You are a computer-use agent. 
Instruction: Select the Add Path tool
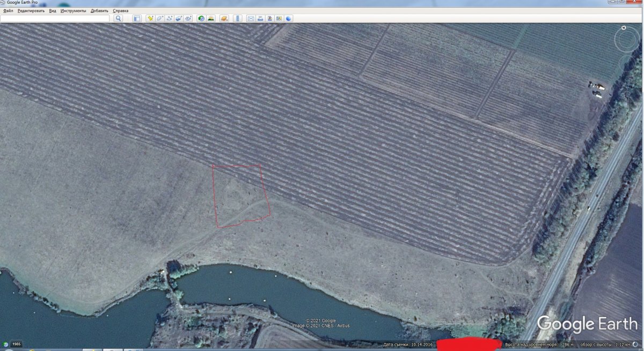(x=170, y=18)
